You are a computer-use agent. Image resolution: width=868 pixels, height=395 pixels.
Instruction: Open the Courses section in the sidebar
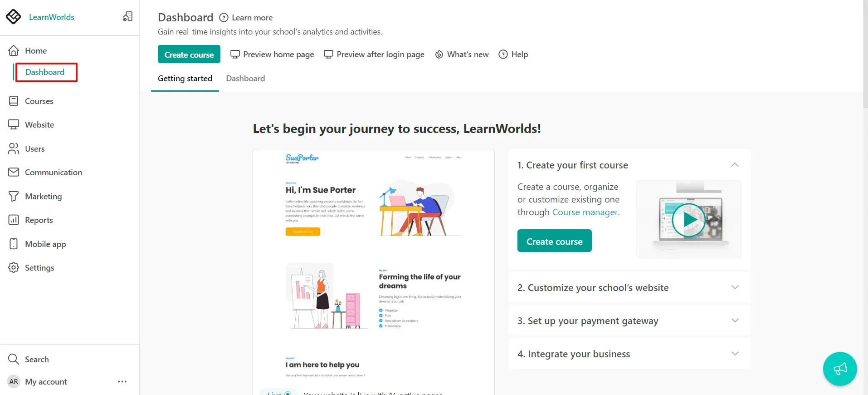click(39, 101)
